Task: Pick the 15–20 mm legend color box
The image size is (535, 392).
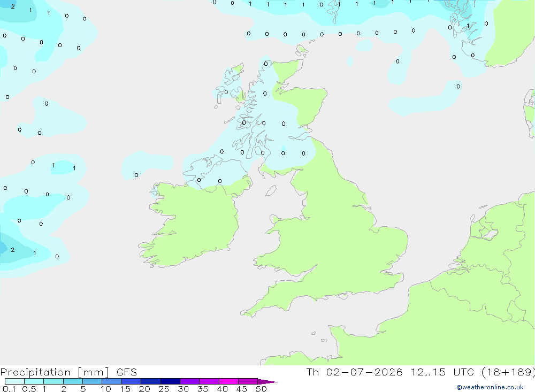Action: (x=131, y=381)
